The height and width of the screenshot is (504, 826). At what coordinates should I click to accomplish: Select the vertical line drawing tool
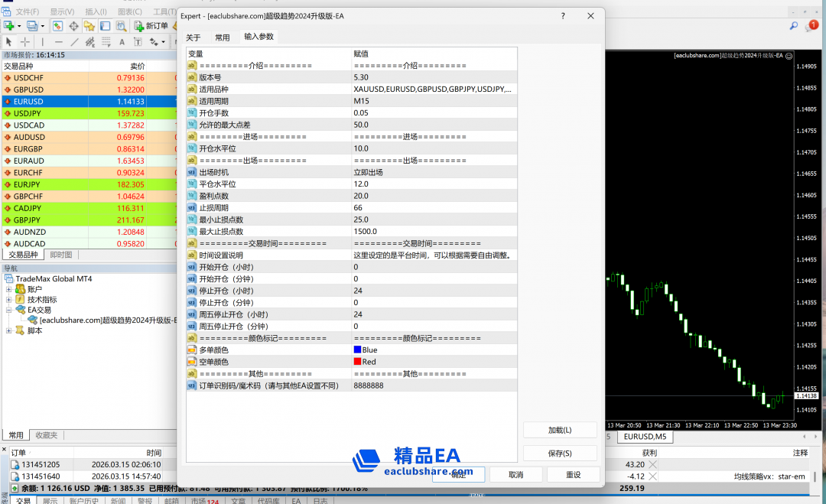pyautogui.click(x=42, y=42)
